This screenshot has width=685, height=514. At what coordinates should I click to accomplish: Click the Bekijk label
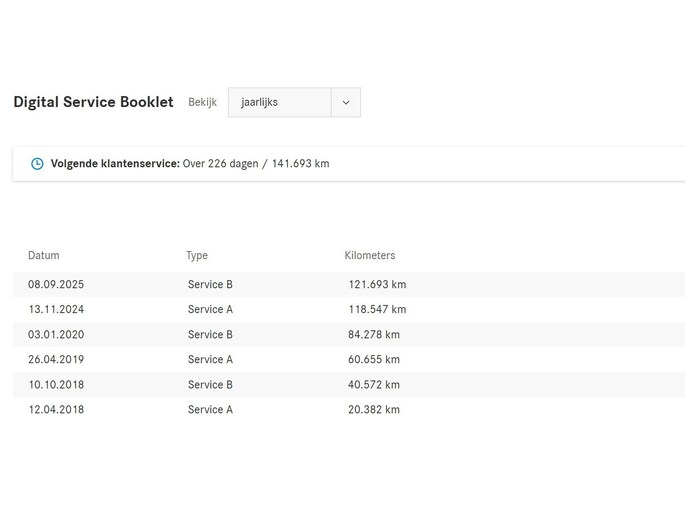[203, 102]
